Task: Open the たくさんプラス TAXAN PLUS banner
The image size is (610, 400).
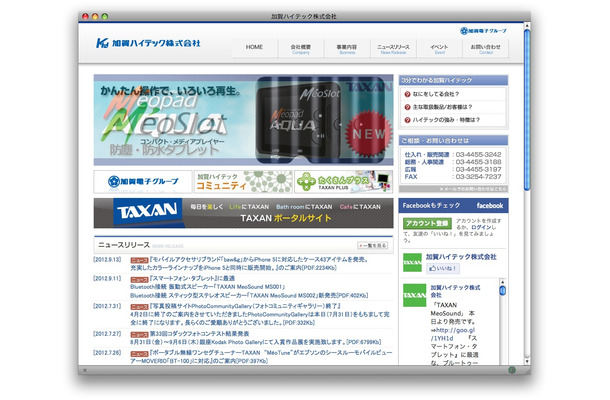Action: coord(344,181)
